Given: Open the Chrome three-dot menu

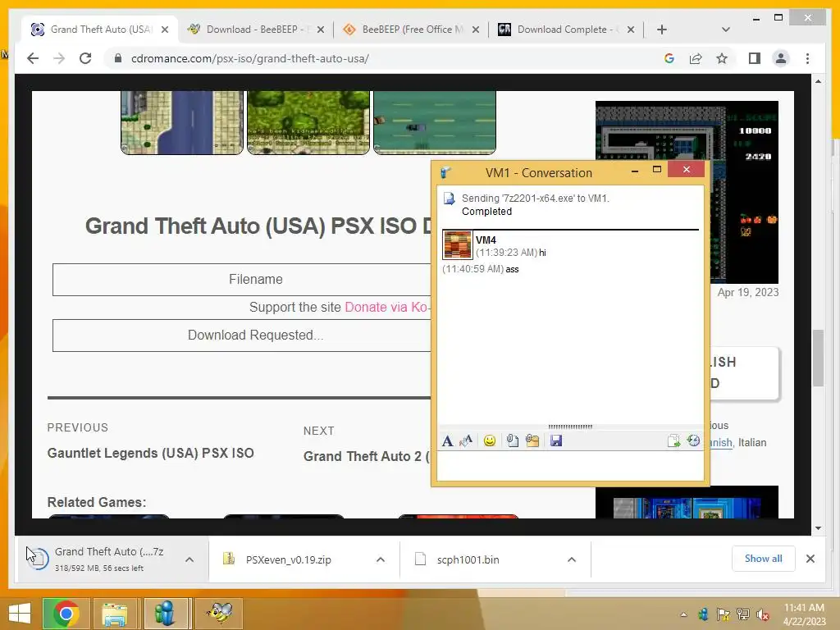Looking at the screenshot, I should [807, 58].
